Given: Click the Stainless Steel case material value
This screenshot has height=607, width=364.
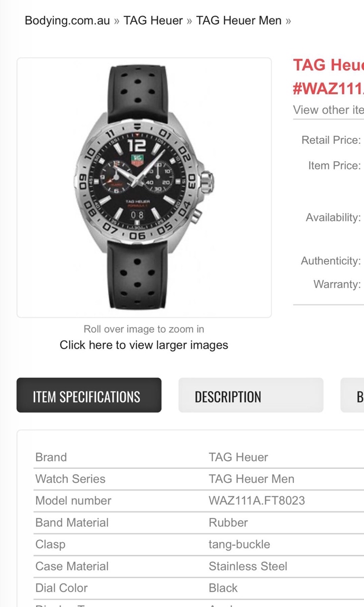Looking at the screenshot, I should point(248,566).
